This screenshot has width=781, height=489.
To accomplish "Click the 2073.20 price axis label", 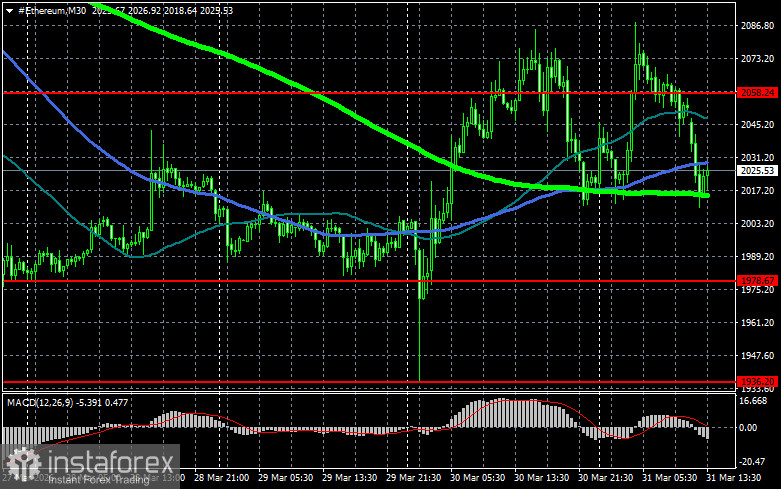I will point(758,59).
